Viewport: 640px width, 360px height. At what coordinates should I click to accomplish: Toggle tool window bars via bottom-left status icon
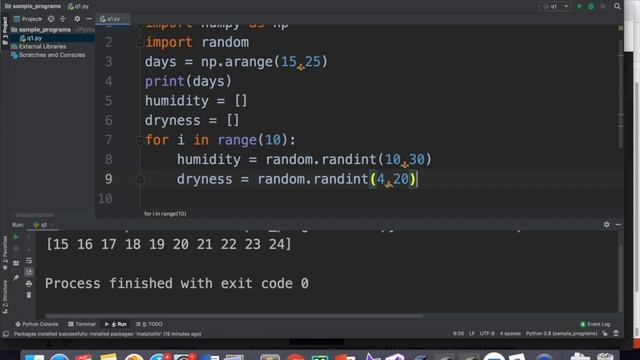[6, 334]
